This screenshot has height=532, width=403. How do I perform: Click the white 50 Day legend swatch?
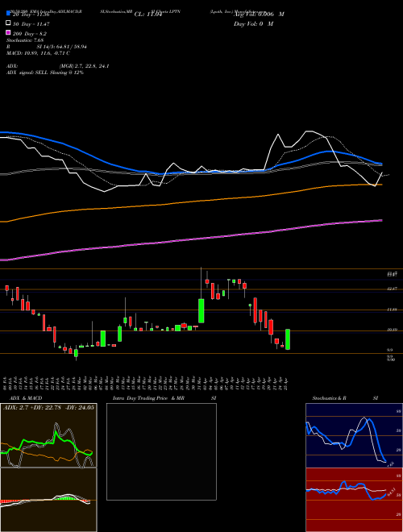[x=8, y=23]
